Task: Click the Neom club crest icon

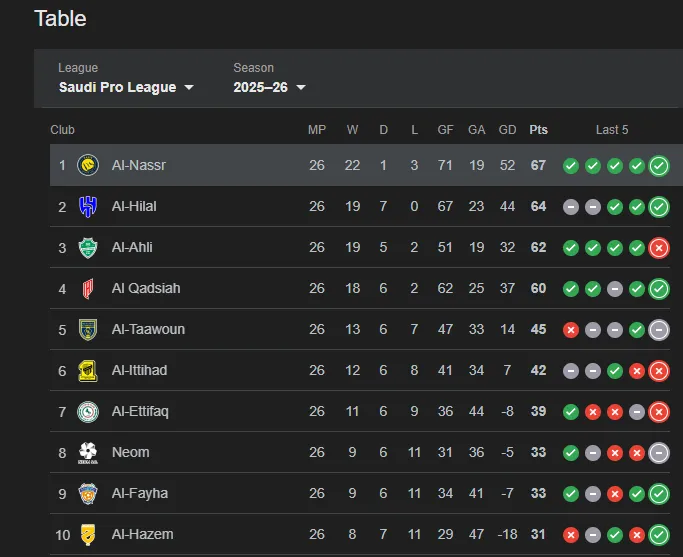Action: pos(88,452)
